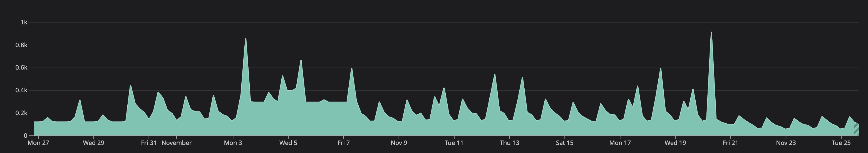868x153 pixels.
Task: Click the 'November' month label
Action: (x=176, y=142)
